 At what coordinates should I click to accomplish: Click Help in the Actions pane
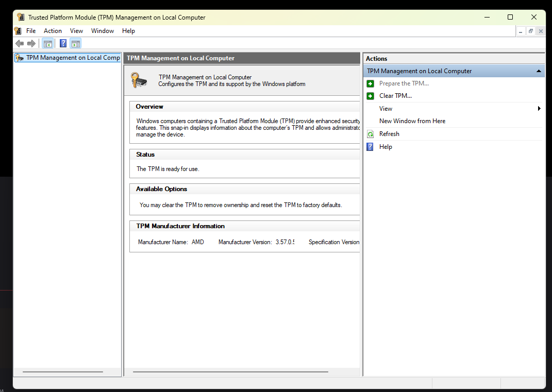pyautogui.click(x=386, y=147)
